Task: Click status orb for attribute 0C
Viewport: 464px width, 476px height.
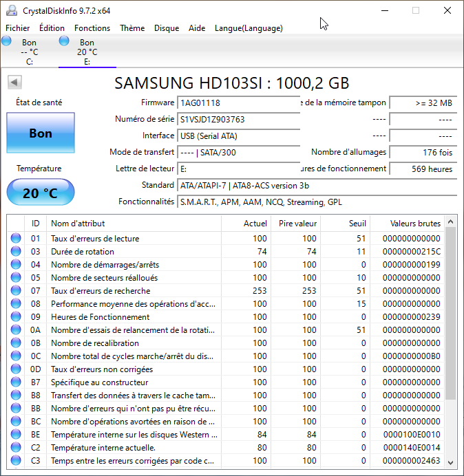Action: pos(16,356)
